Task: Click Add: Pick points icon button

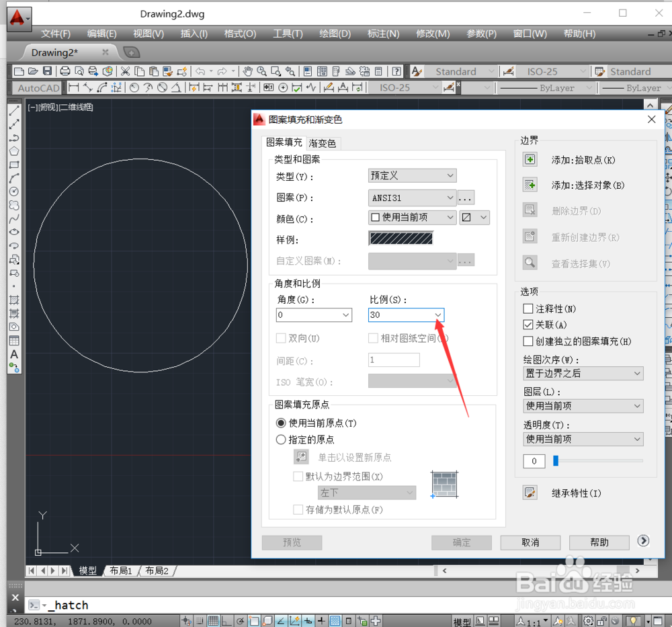Action: [530, 160]
